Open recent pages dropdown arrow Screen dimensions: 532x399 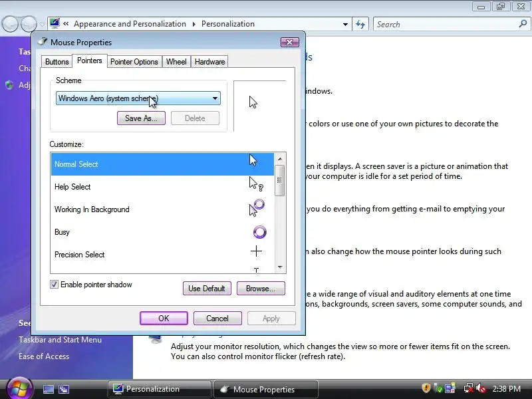point(42,25)
